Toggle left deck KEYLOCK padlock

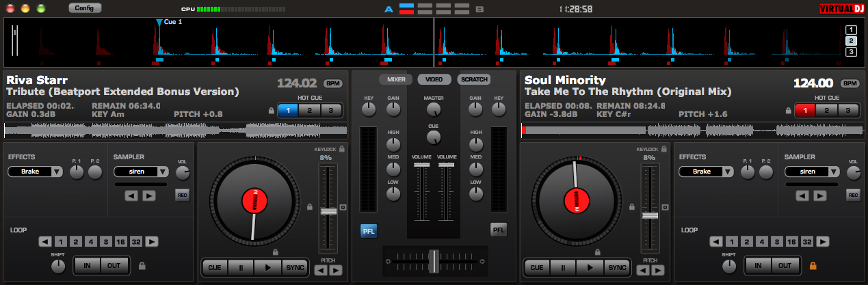341,148
